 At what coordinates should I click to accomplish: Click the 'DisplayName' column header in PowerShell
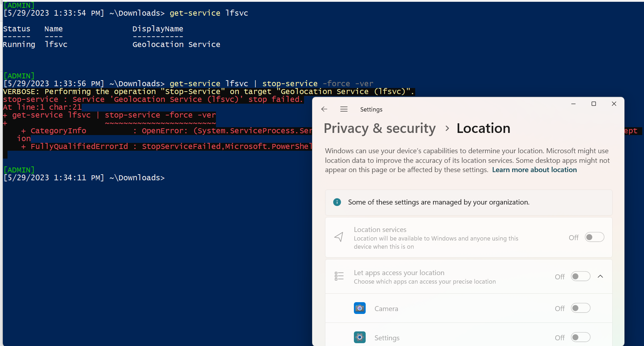click(x=158, y=29)
